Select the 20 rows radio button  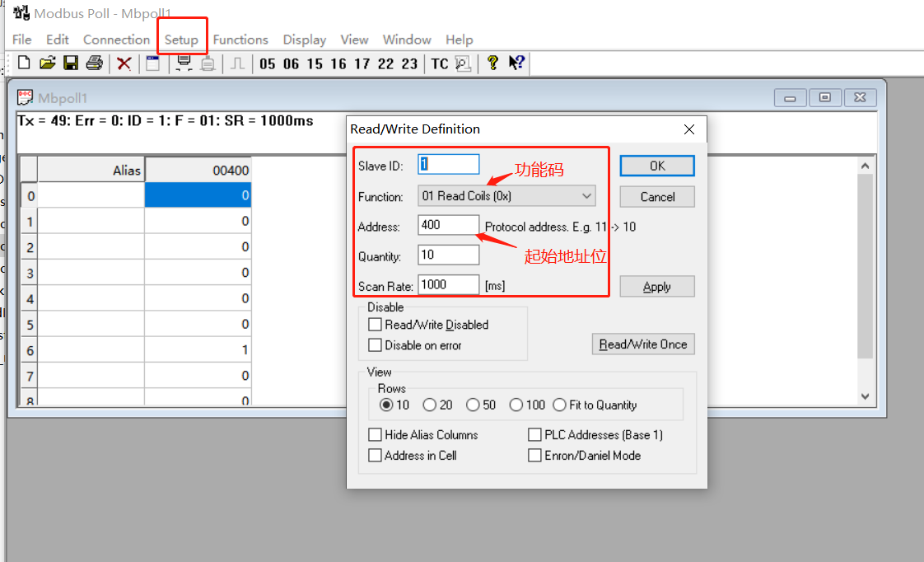(429, 405)
